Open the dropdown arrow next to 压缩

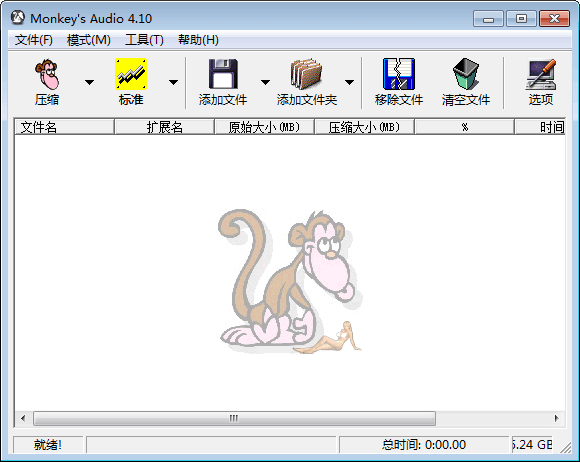coord(89,82)
